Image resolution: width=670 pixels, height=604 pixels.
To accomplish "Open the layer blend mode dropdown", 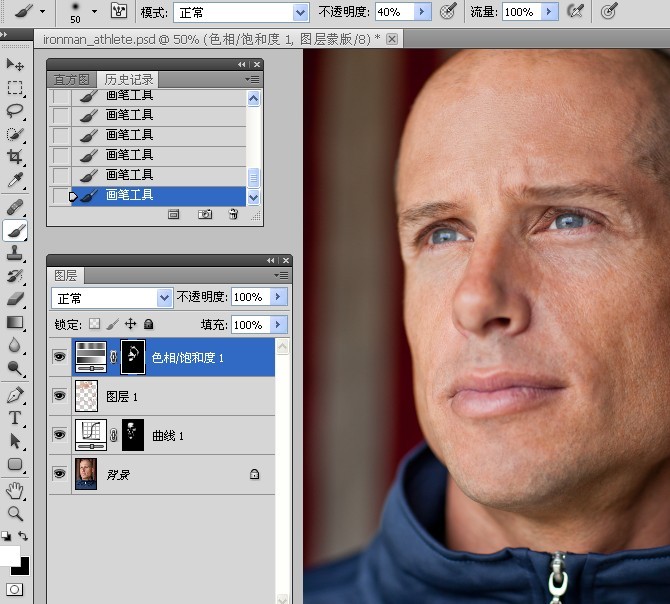I will 112,298.
